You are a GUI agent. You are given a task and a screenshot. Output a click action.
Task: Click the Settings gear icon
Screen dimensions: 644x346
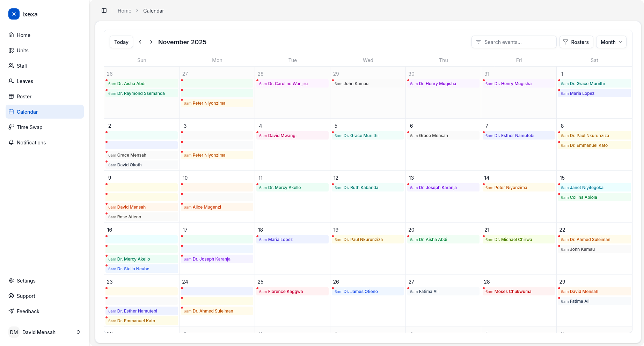pos(11,281)
